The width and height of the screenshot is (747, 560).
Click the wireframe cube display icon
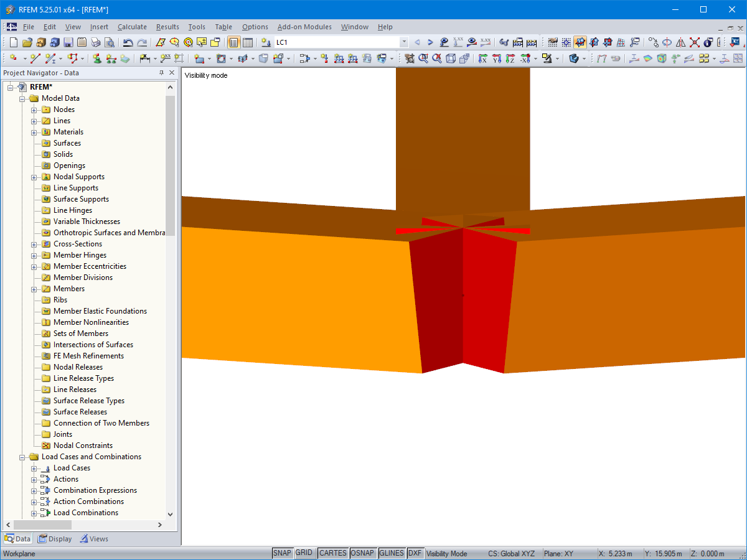click(x=451, y=58)
